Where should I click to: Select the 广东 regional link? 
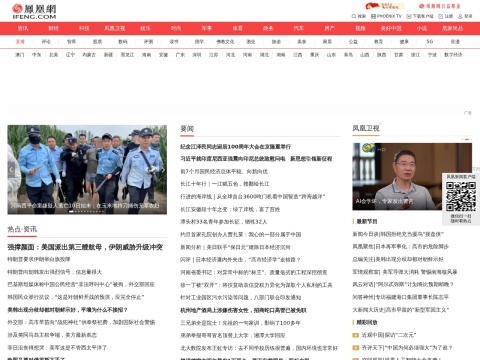[180, 55]
